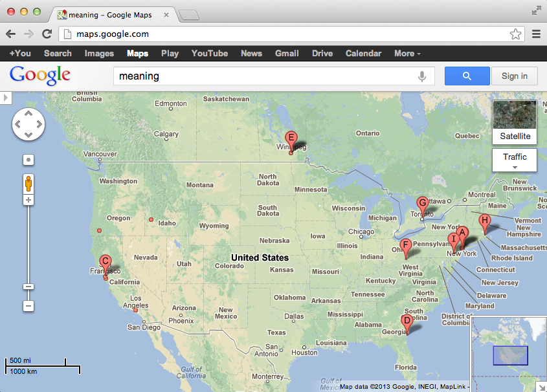Click the Google logo
This screenshot has width=547, height=392.
pyautogui.click(x=39, y=75)
